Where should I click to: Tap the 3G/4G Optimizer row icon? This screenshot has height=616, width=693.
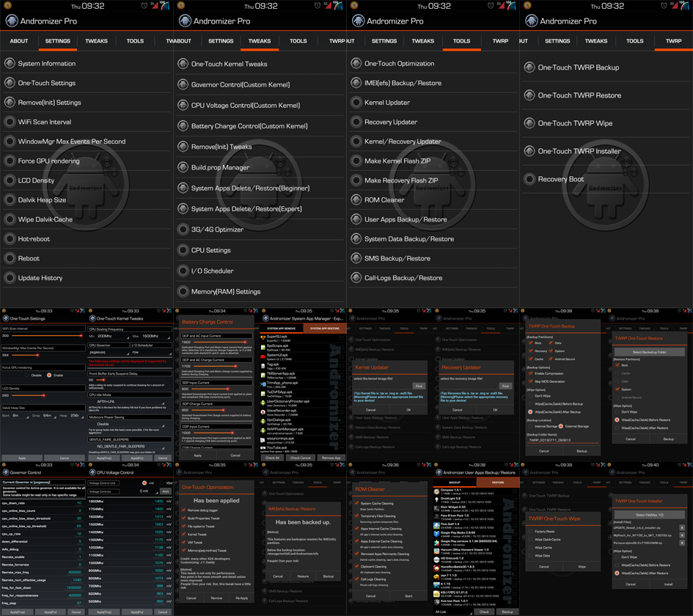183,230
